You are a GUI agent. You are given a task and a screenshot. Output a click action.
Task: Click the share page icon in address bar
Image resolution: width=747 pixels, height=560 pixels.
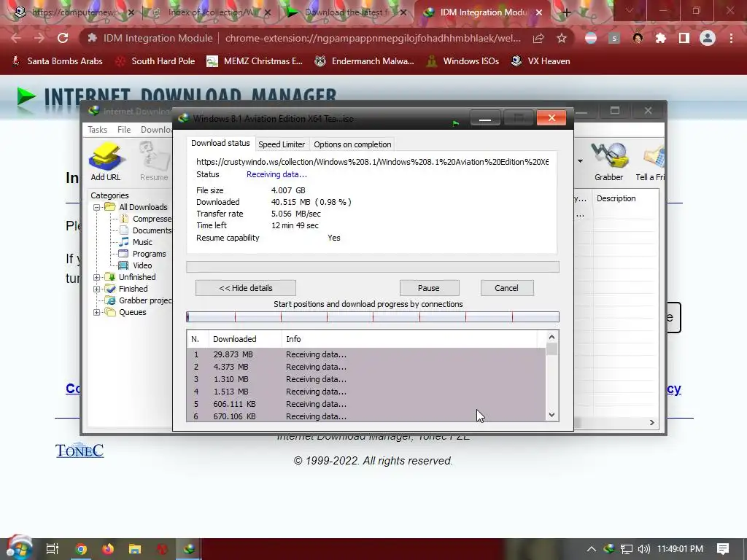coord(538,38)
